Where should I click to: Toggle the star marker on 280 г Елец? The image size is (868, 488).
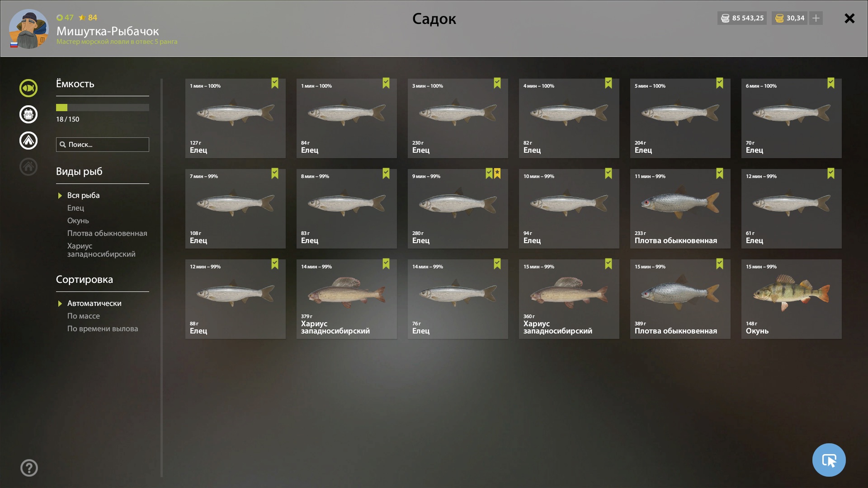click(497, 174)
